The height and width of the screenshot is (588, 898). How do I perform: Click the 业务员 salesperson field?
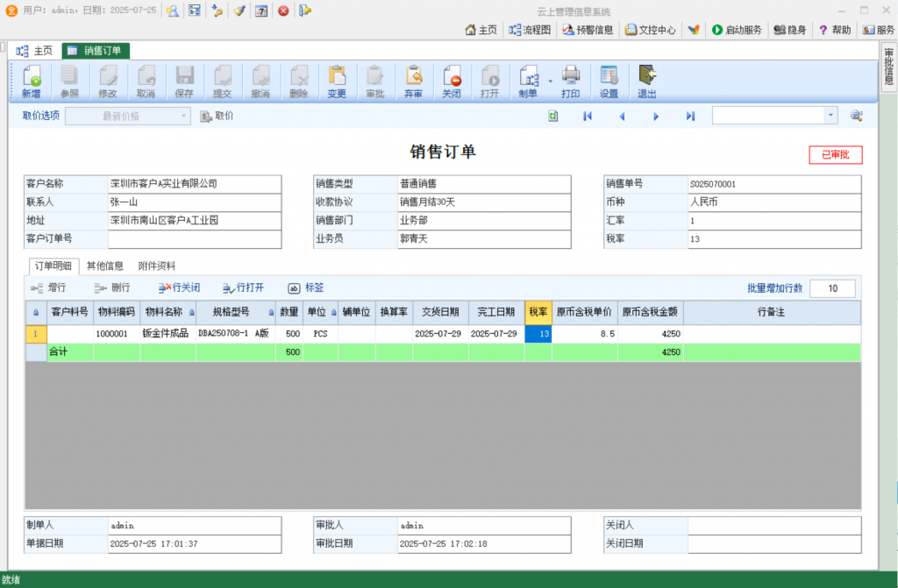point(484,238)
